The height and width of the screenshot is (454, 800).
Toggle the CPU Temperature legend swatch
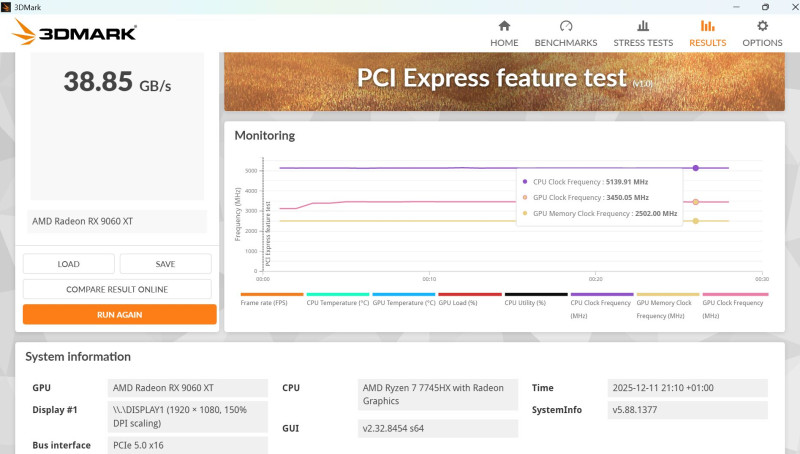(338, 294)
